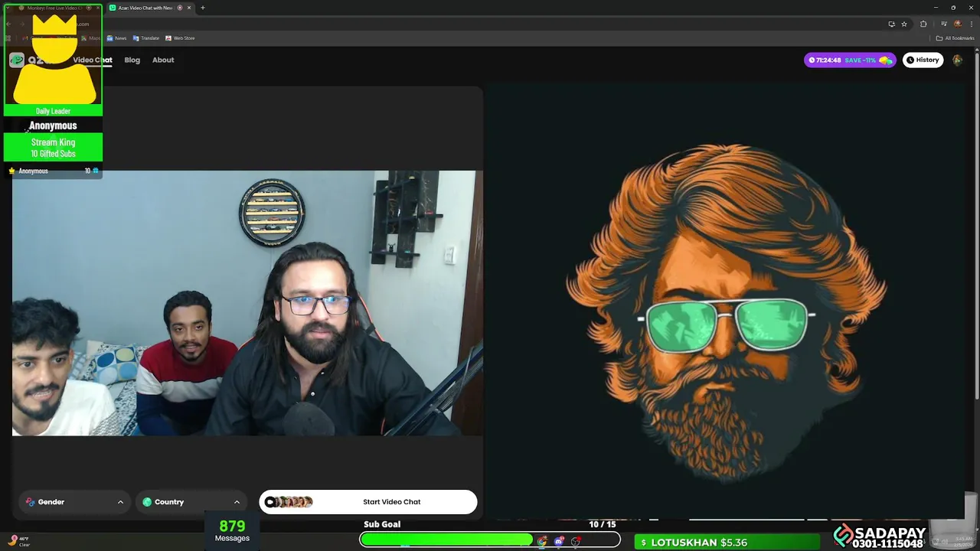The image size is (980, 551).
Task: Click the globe icon beside Country
Action: tap(147, 502)
